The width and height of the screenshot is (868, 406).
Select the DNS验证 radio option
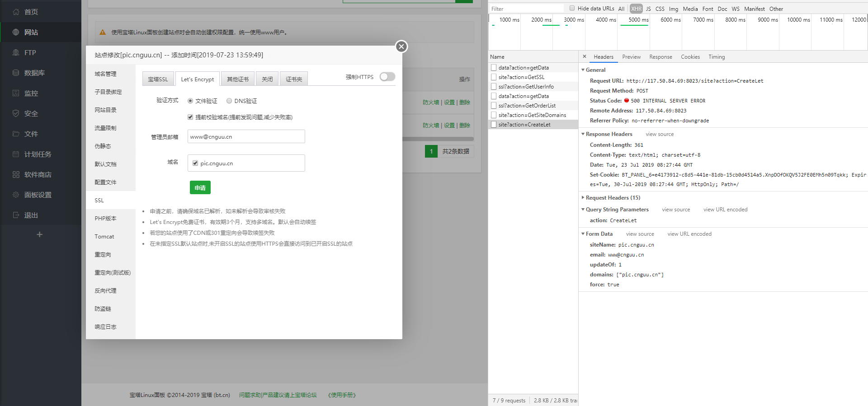[229, 101]
